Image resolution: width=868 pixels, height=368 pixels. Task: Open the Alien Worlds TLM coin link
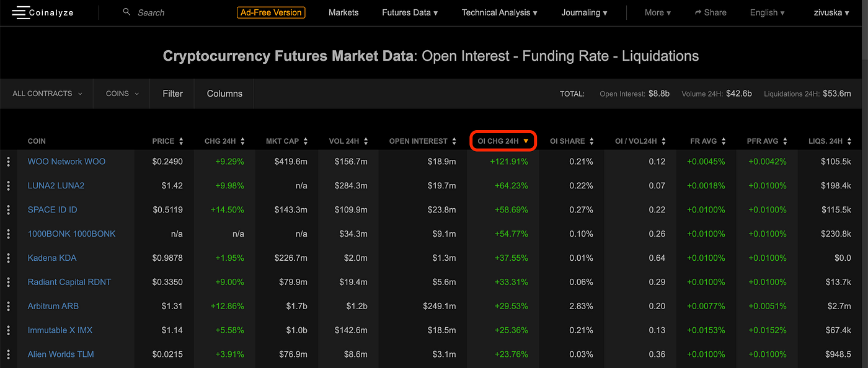61,355
